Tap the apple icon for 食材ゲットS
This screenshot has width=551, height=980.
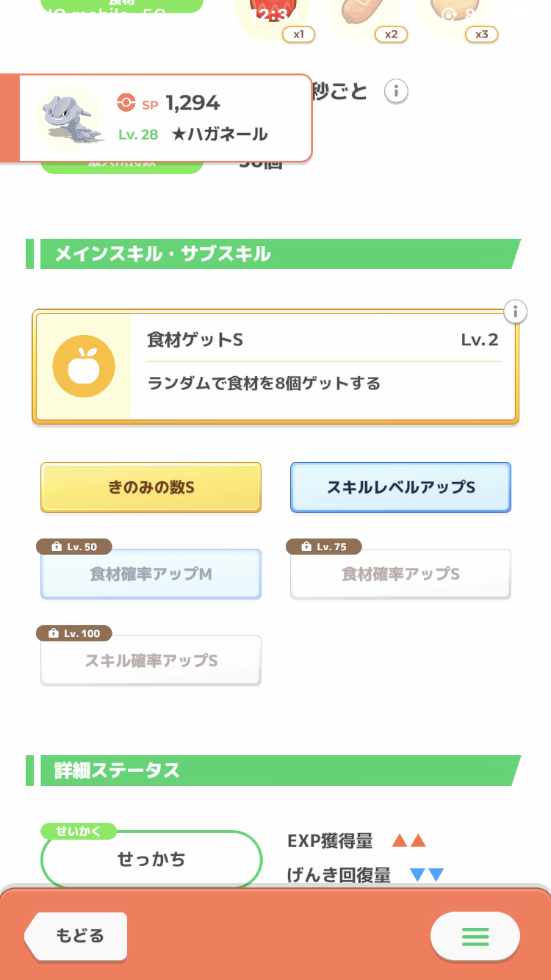84,367
